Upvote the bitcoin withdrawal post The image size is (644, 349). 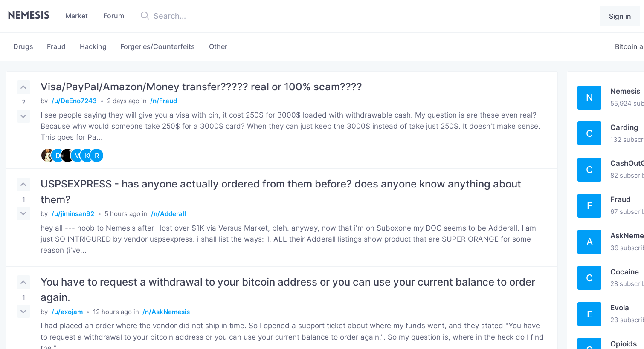pyautogui.click(x=23, y=282)
